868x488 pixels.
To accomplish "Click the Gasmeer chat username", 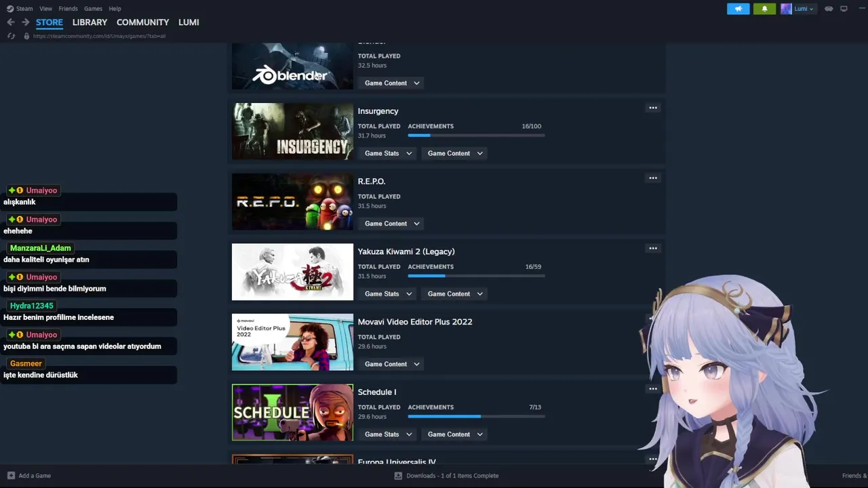I will (x=26, y=363).
